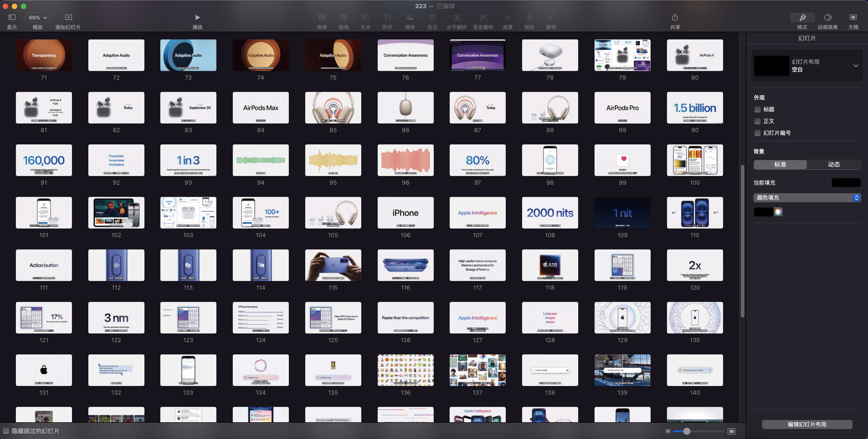The height and width of the screenshot is (439, 868).
Task: Click the 文本 text box icon
Action: tap(365, 18)
